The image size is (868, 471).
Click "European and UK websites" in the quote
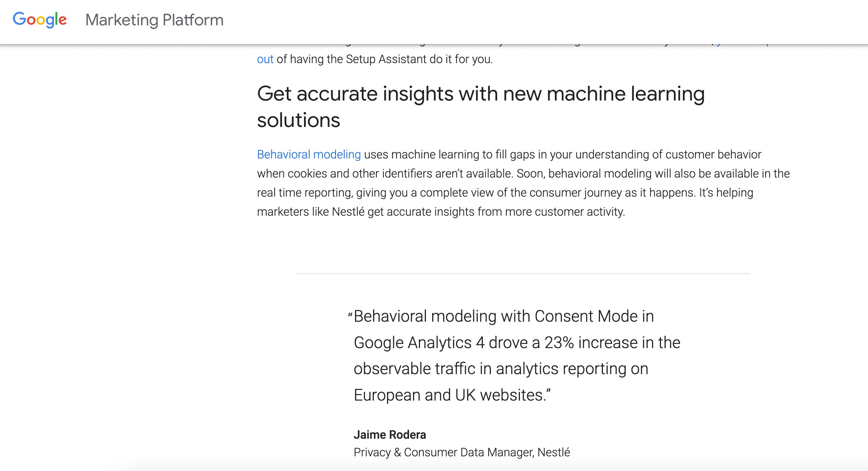(x=448, y=395)
